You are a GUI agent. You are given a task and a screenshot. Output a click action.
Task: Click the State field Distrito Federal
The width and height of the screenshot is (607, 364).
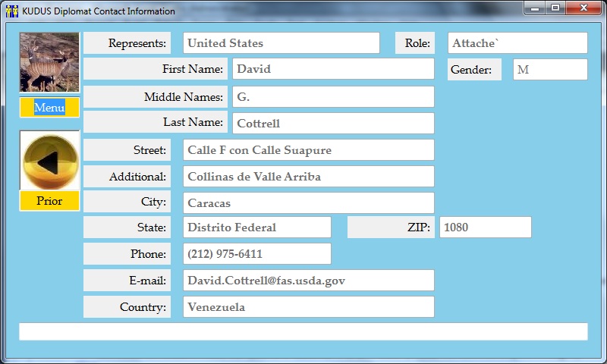[x=256, y=227]
